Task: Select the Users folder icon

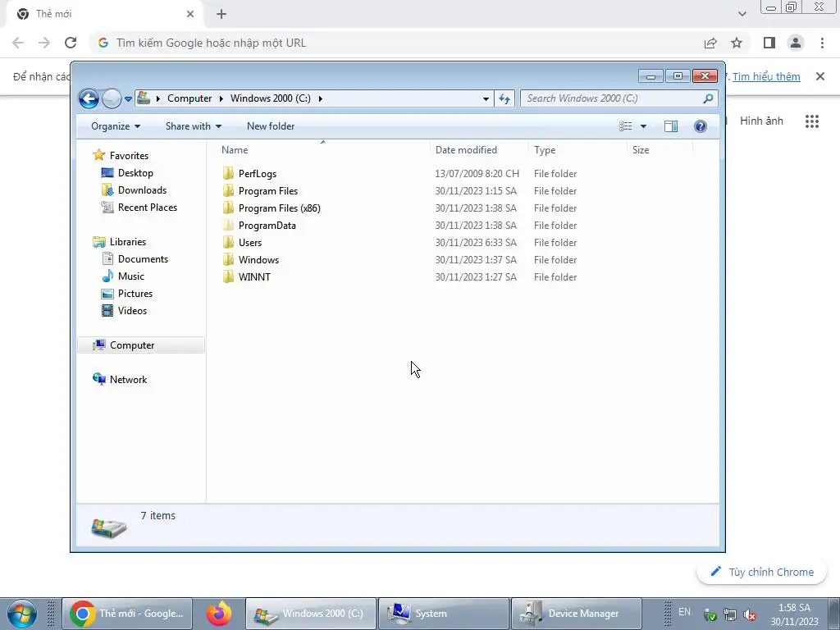Action: click(x=228, y=242)
